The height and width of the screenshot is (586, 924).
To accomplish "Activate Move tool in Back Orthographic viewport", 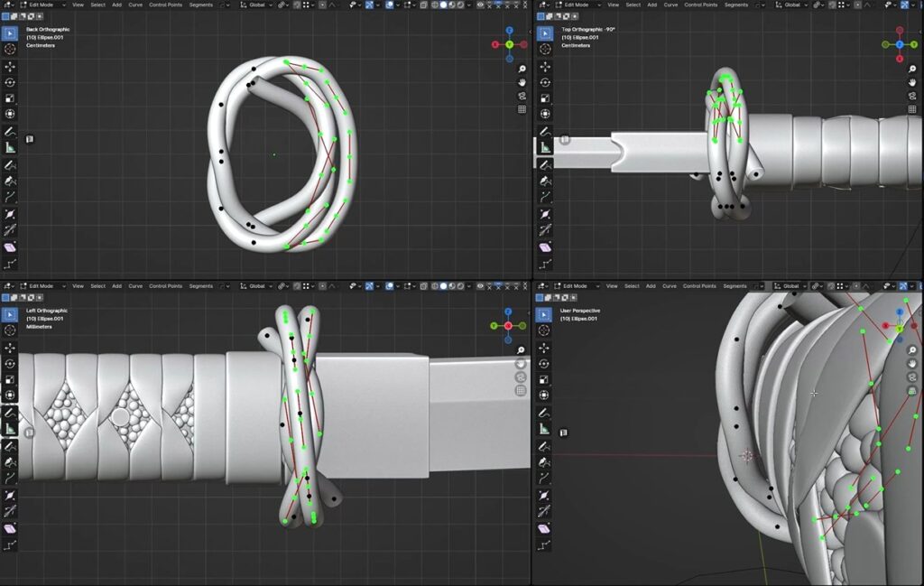I will pos(10,67).
